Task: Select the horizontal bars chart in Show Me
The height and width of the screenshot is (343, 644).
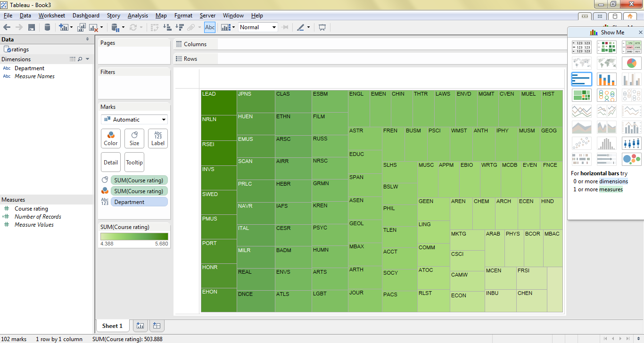Action: [581, 79]
